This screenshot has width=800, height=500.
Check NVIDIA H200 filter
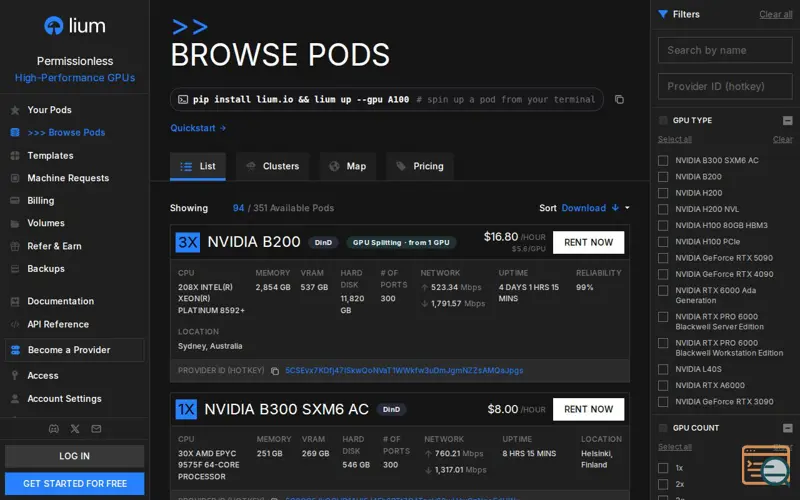pyautogui.click(x=663, y=193)
